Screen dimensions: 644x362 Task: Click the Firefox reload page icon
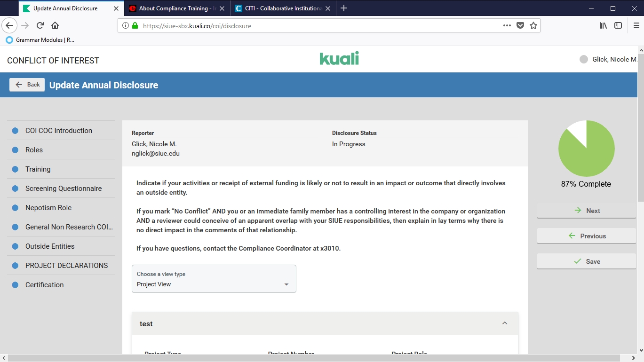point(40,26)
